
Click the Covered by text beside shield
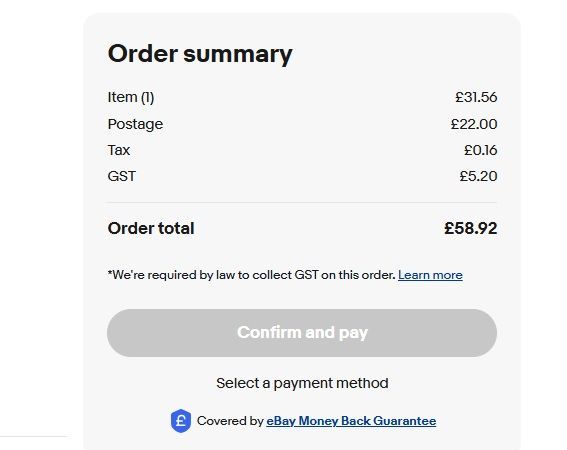click(230, 421)
